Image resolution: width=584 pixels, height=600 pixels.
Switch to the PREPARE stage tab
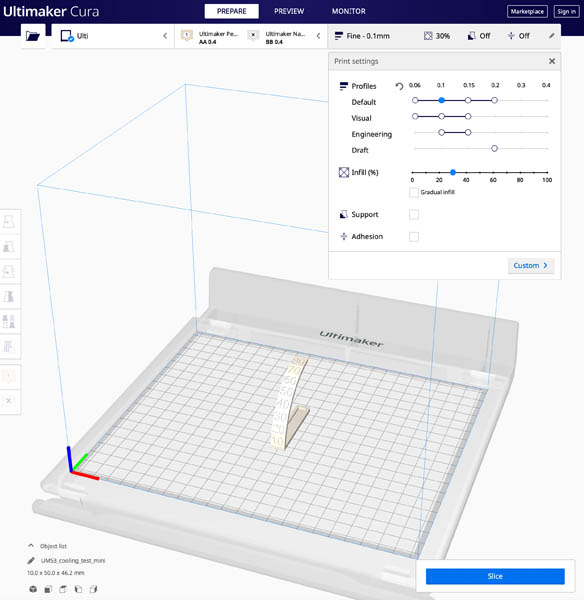click(232, 11)
